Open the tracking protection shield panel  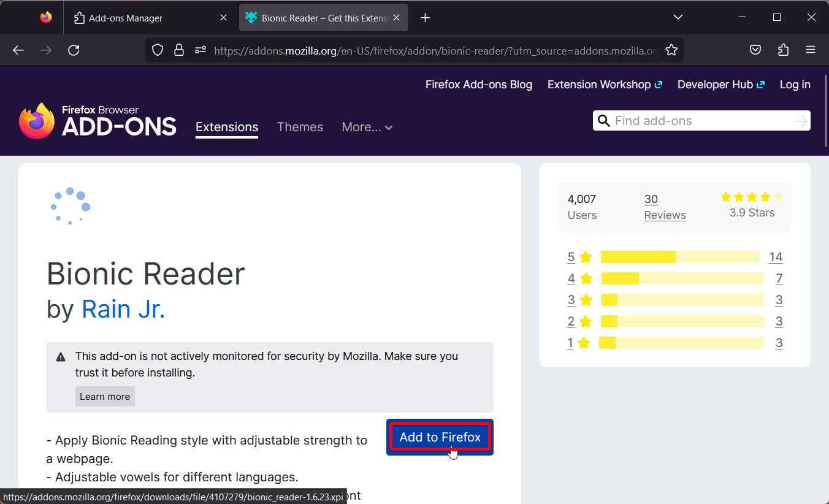158,50
